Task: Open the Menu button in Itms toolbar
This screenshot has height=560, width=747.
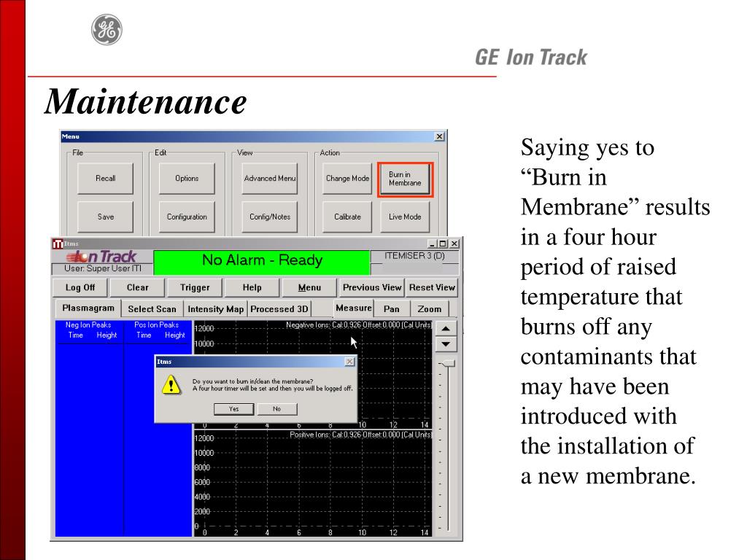Action: point(309,287)
